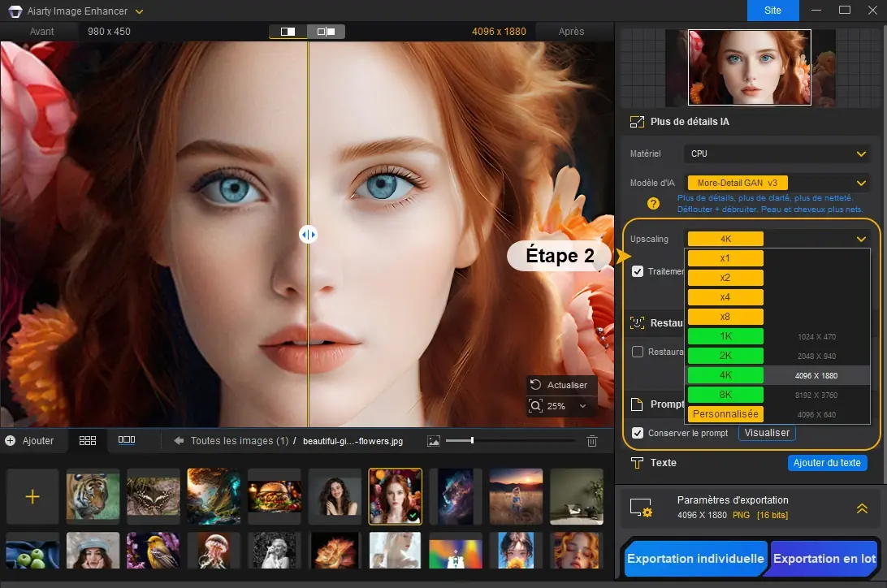This screenshot has height=588, width=887.
Task: Collapse the Paramètres d'exportation panel
Action: (x=861, y=508)
